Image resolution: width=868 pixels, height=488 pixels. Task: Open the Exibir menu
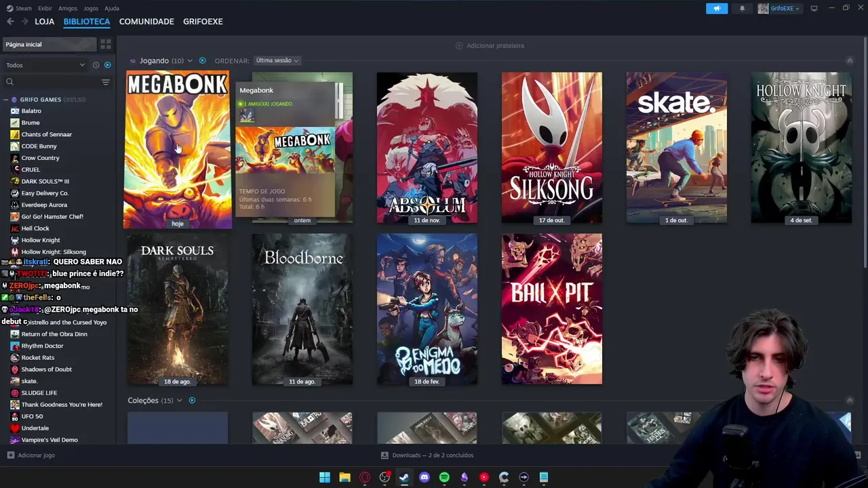point(45,8)
